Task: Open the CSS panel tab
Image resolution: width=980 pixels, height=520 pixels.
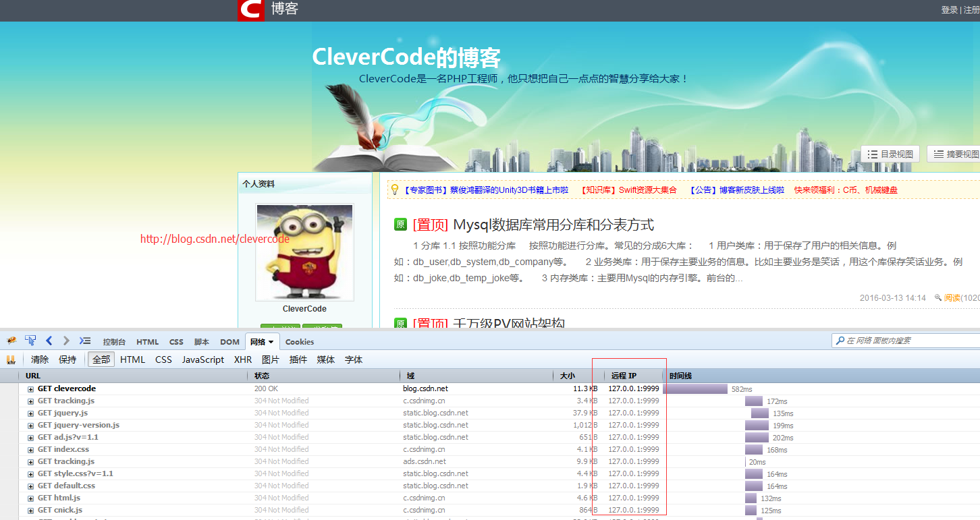Action: (x=176, y=342)
